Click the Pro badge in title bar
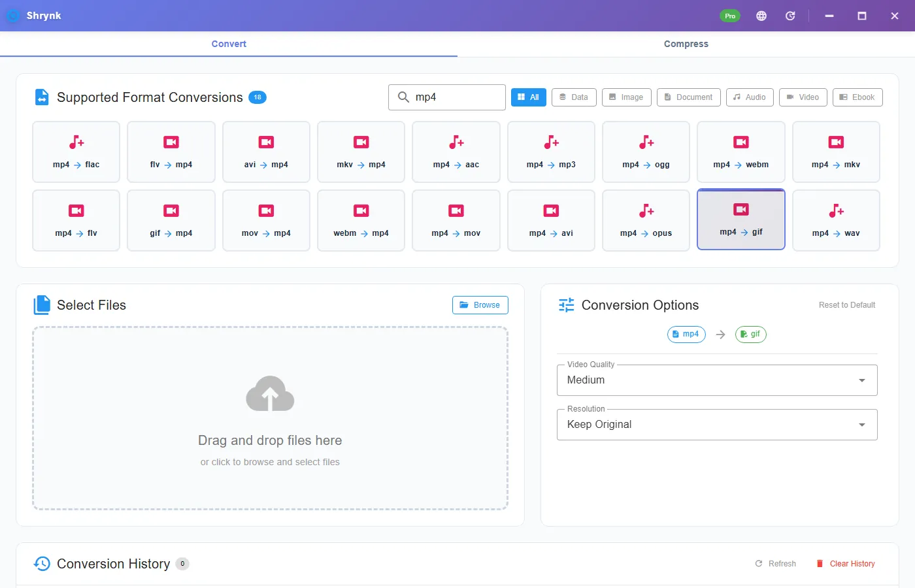This screenshot has width=915, height=588. 730,16
